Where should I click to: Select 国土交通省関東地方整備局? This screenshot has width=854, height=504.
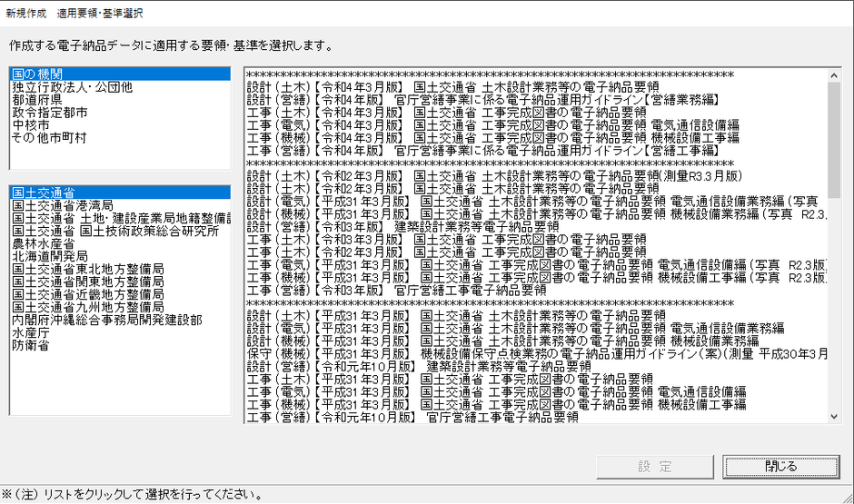click(120, 282)
